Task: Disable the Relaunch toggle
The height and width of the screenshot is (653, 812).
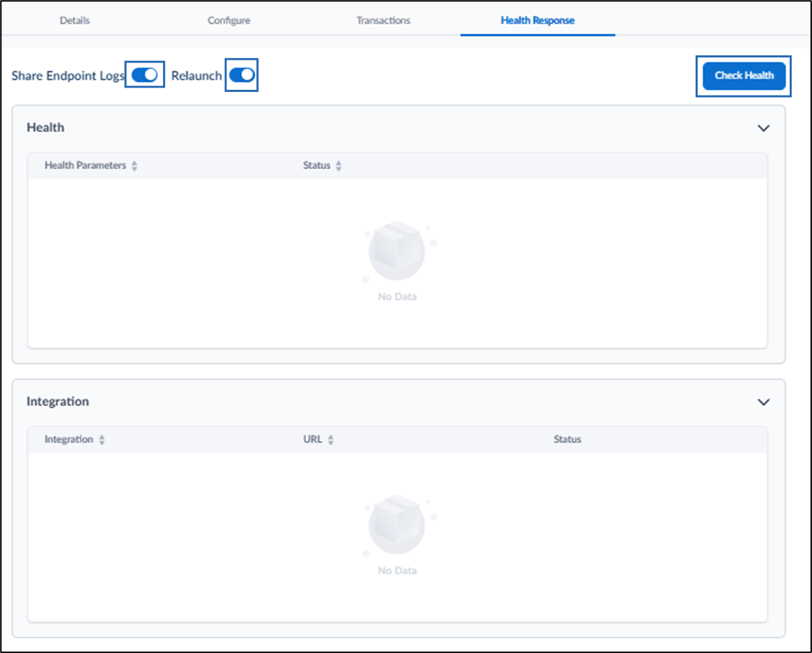Action: 242,75
